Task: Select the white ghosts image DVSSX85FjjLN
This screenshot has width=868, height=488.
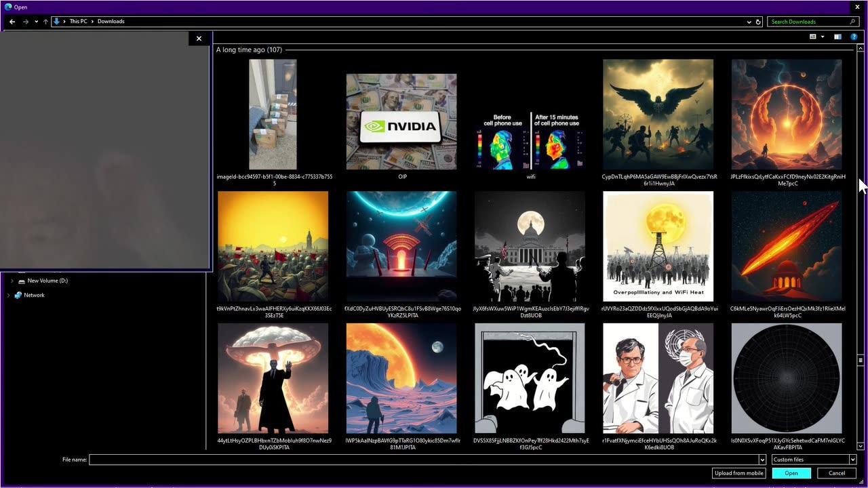Action: pyautogui.click(x=530, y=378)
